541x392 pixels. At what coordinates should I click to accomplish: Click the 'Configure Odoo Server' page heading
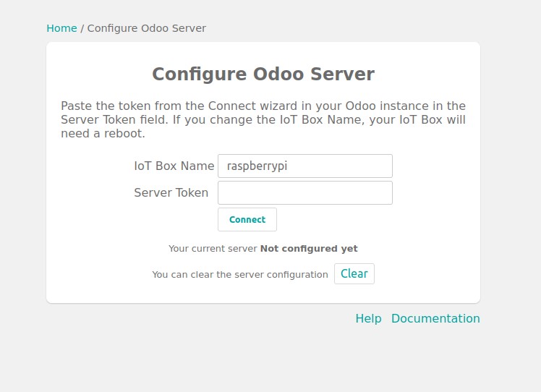click(x=263, y=74)
